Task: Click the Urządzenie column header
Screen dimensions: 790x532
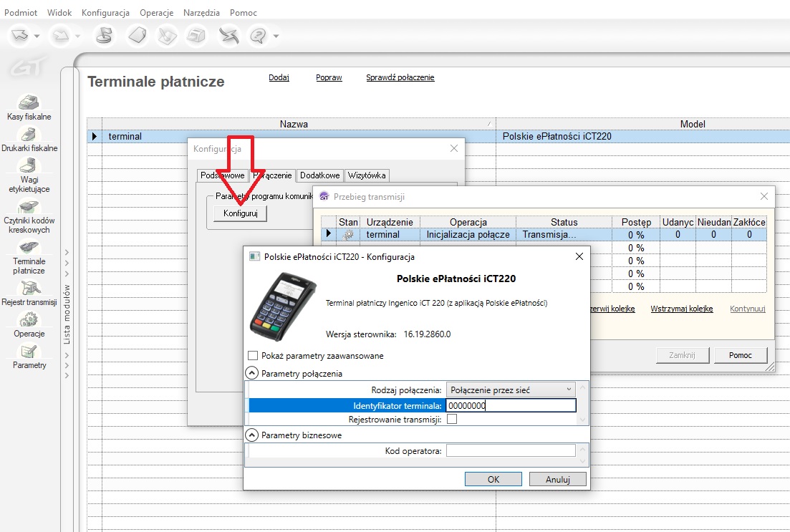Action: point(390,222)
